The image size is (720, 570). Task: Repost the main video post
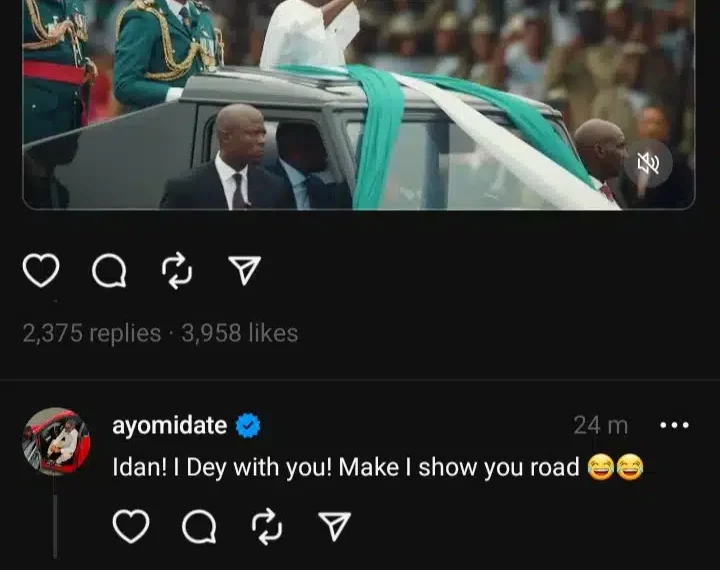click(x=177, y=271)
